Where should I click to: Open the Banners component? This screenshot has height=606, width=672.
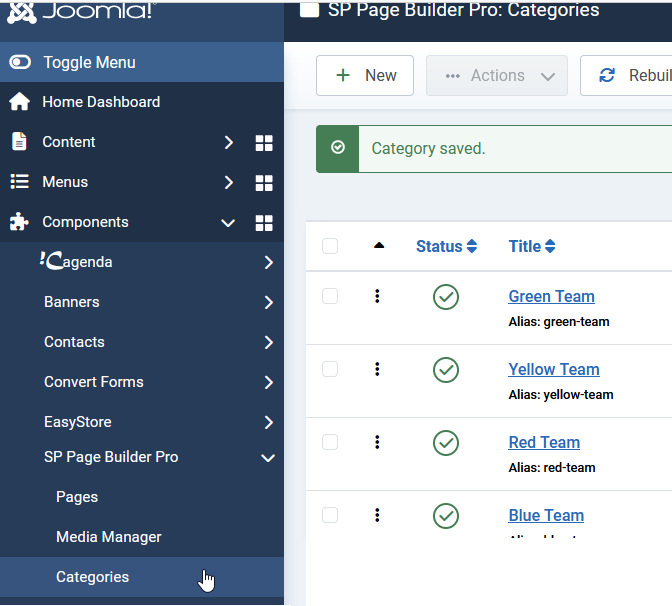[72, 302]
